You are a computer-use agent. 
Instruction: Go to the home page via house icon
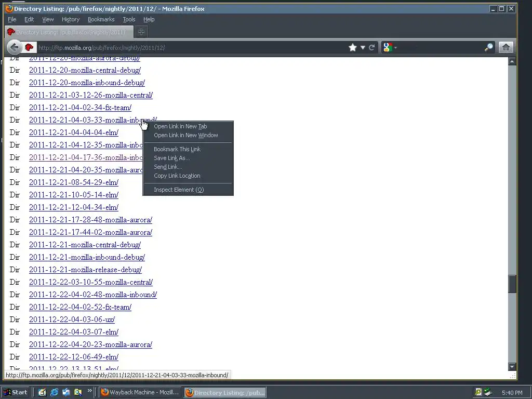coord(506,47)
